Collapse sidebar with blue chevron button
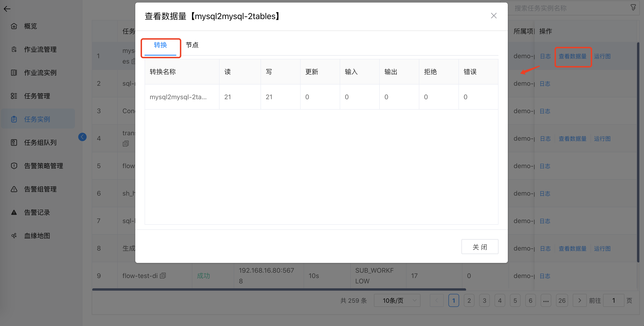 pos(82,137)
